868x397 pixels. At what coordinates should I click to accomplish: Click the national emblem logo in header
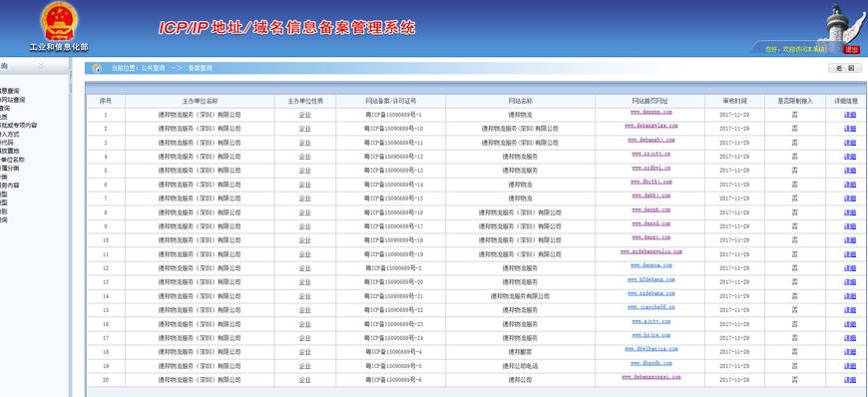[x=59, y=21]
